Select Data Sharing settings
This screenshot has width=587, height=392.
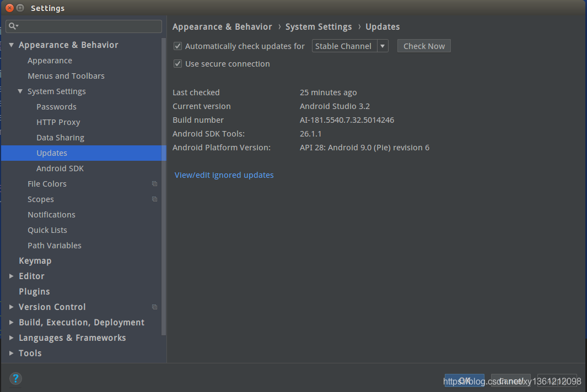[x=60, y=138]
